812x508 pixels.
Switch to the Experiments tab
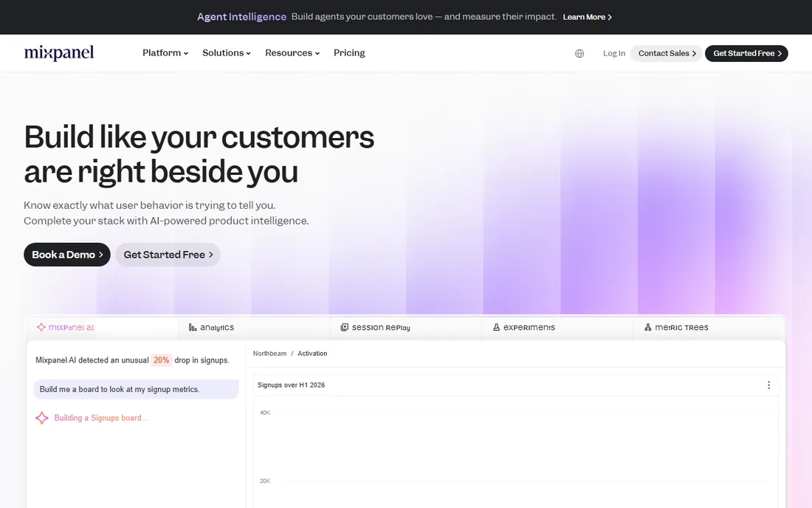click(558, 327)
